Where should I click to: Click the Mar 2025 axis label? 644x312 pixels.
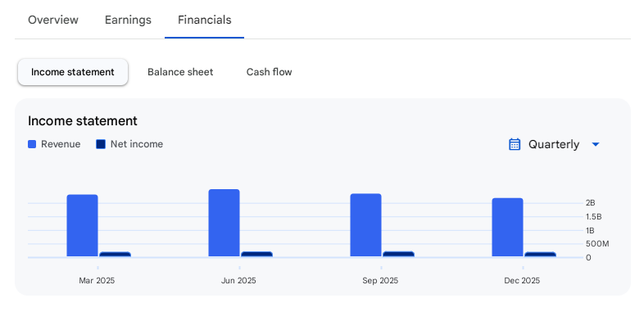pyautogui.click(x=97, y=281)
